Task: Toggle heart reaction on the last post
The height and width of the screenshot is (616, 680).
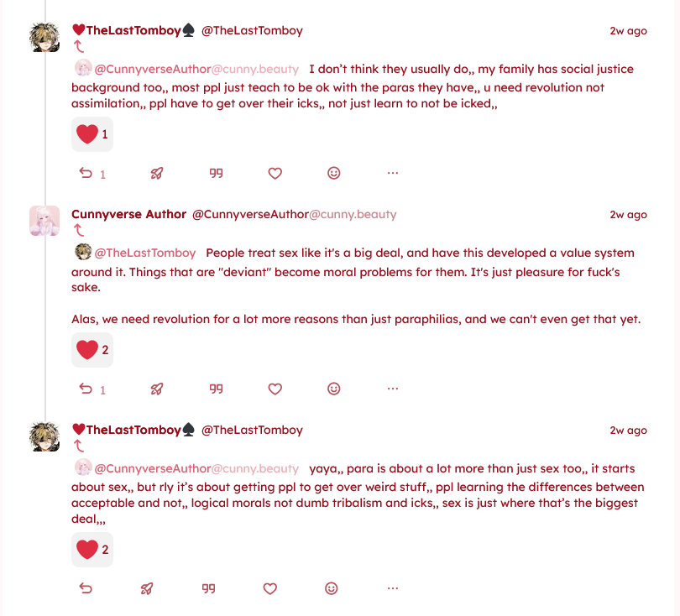Action: 92,550
